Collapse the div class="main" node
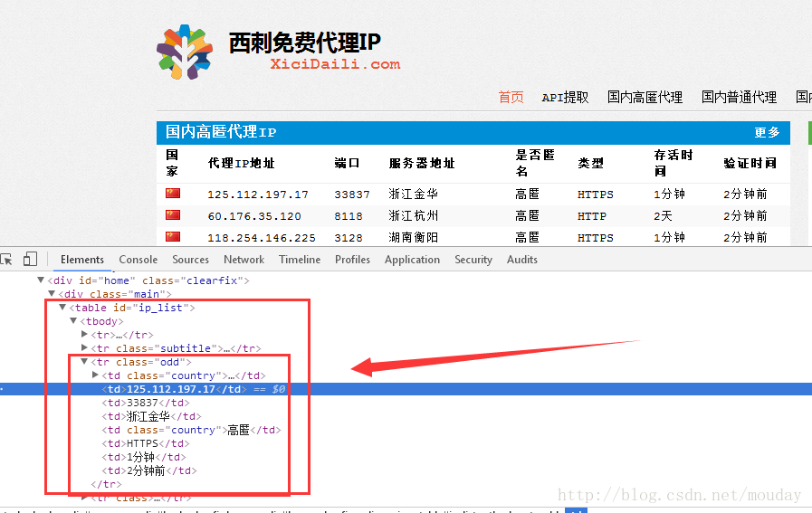This screenshot has width=812, height=513. 52,293
